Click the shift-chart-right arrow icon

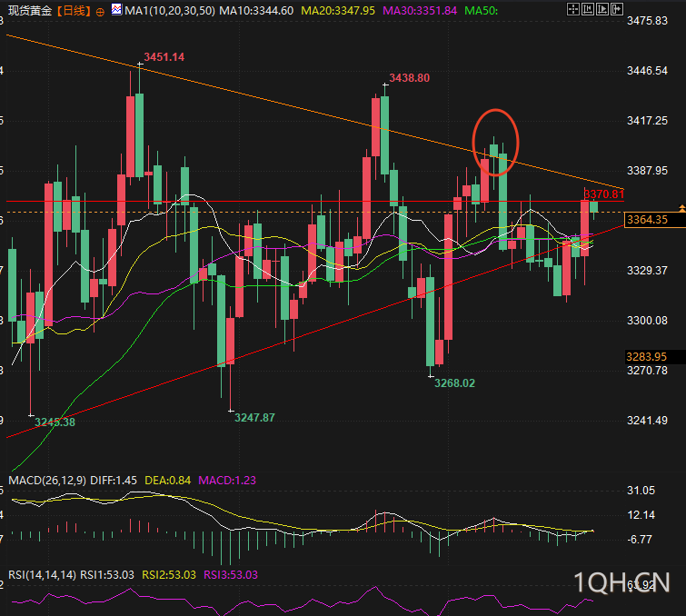[x=616, y=9]
